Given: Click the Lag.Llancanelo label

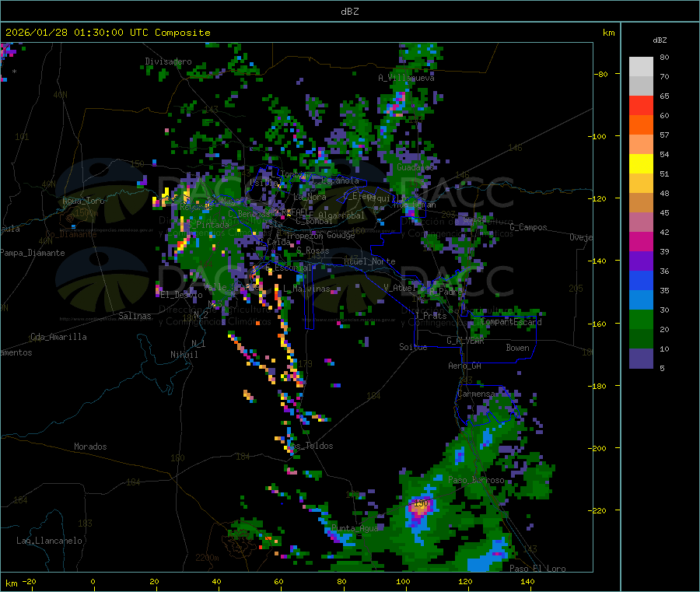Looking at the screenshot, I should [x=49, y=541].
